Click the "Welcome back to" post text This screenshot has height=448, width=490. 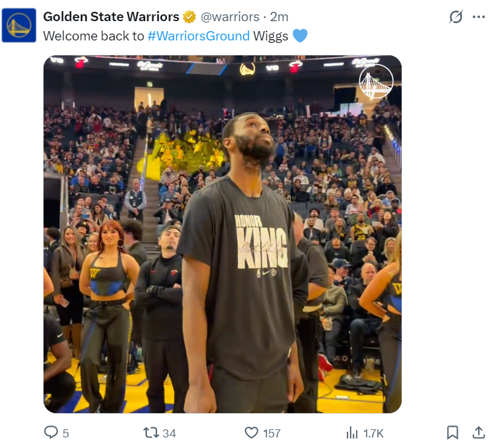click(x=93, y=35)
